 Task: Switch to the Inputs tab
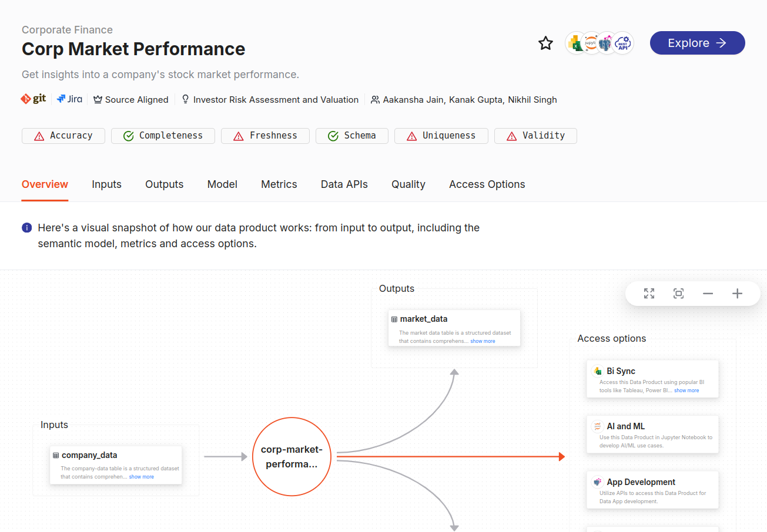coord(106,184)
